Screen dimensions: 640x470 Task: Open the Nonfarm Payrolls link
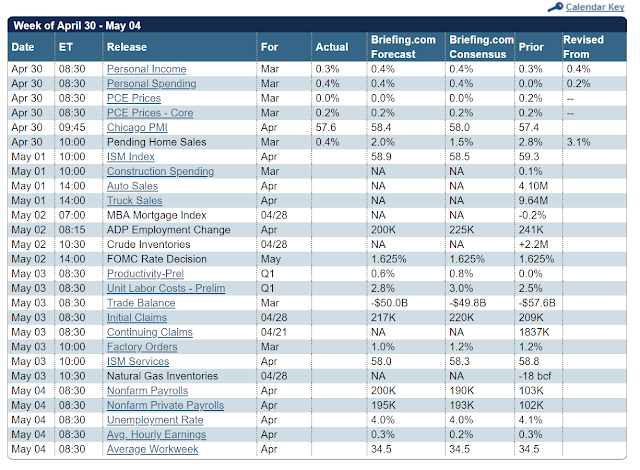[147, 391]
